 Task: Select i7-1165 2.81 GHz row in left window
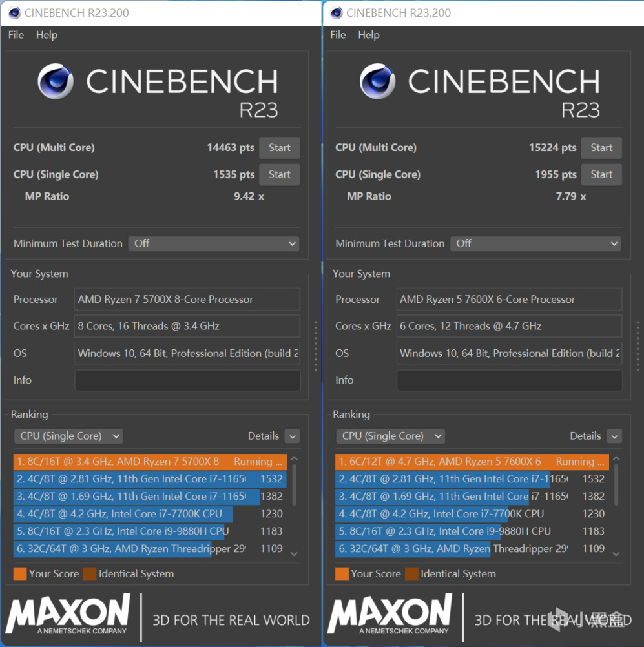click(x=151, y=479)
